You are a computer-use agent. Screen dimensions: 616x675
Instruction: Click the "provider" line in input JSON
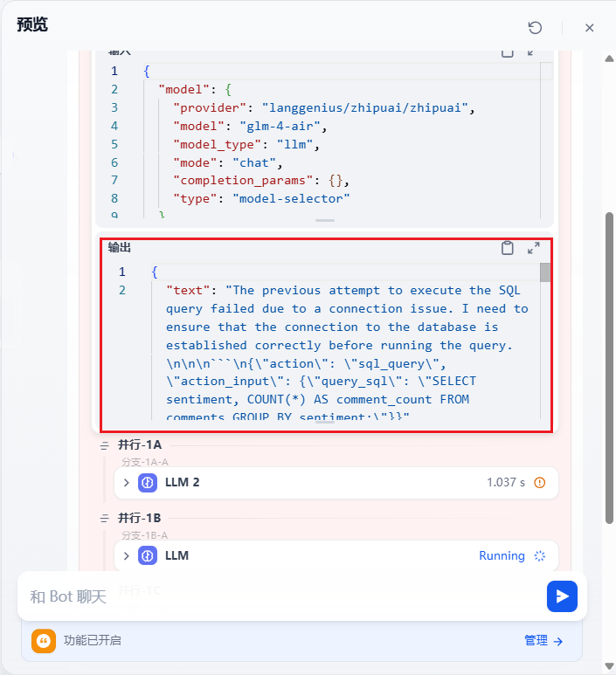pos(323,107)
